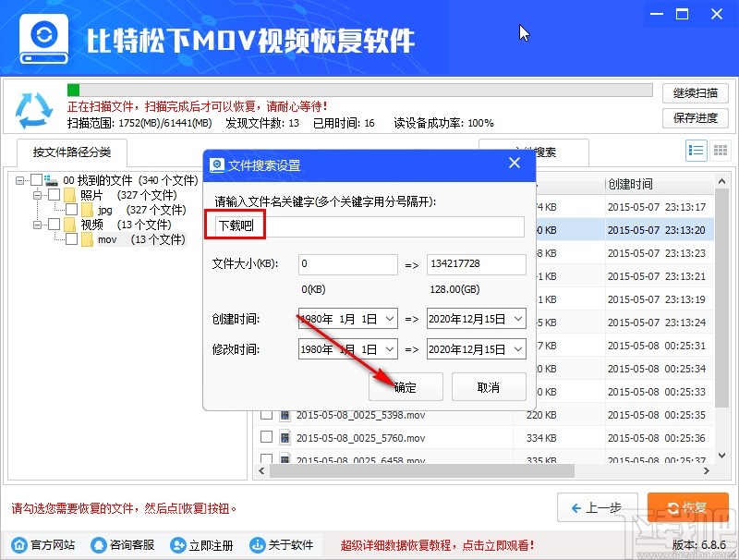Screen dimensions: 739x560
Task: Open 修改时间 start date dropdown
Action: (390, 349)
